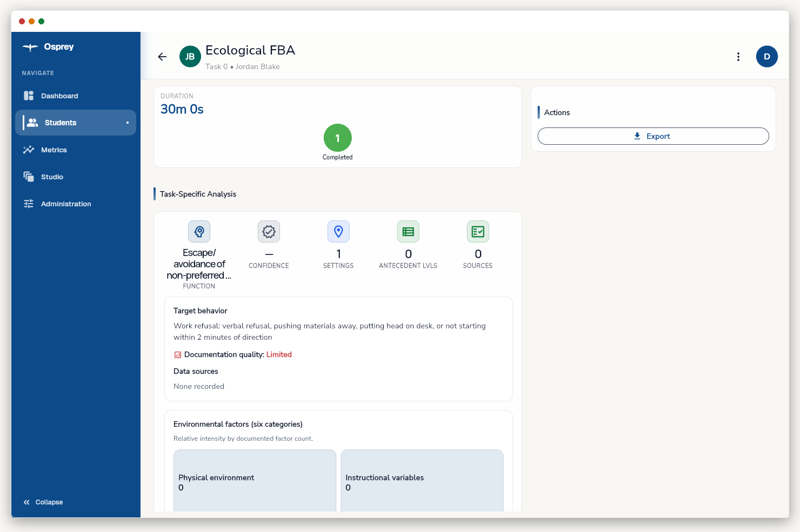The height and width of the screenshot is (532, 800).
Task: Click the Metrics chart icon
Action: 29,150
